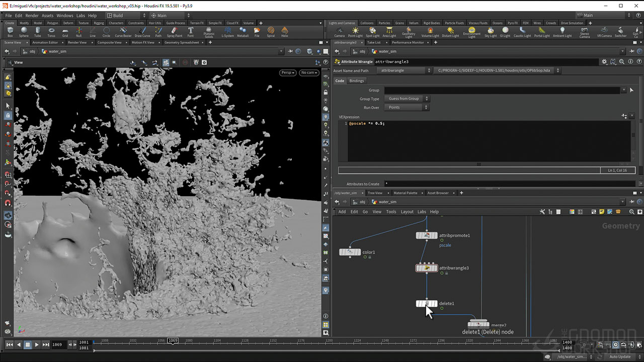The height and width of the screenshot is (362, 644).
Task: Open the Persp viewport dropdown
Action: coord(288,73)
